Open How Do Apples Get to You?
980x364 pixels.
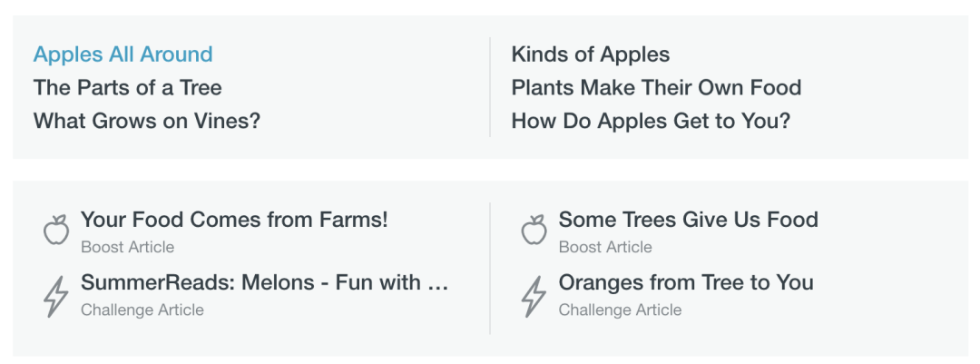pos(651,121)
